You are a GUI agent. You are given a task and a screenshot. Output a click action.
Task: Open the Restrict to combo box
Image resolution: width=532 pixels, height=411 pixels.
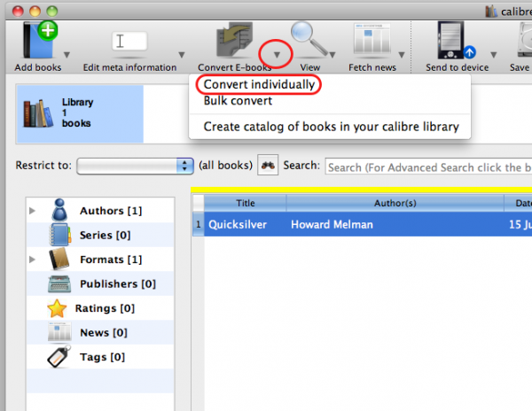(135, 166)
